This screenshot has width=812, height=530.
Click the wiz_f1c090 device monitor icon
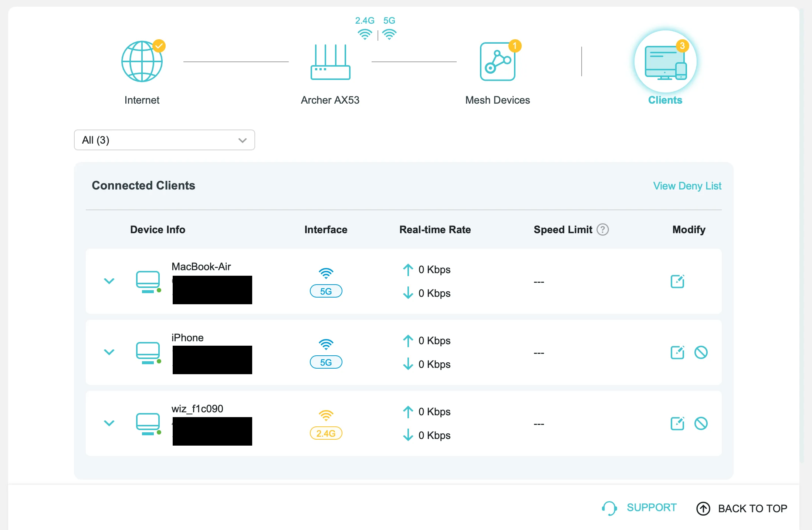148,424
